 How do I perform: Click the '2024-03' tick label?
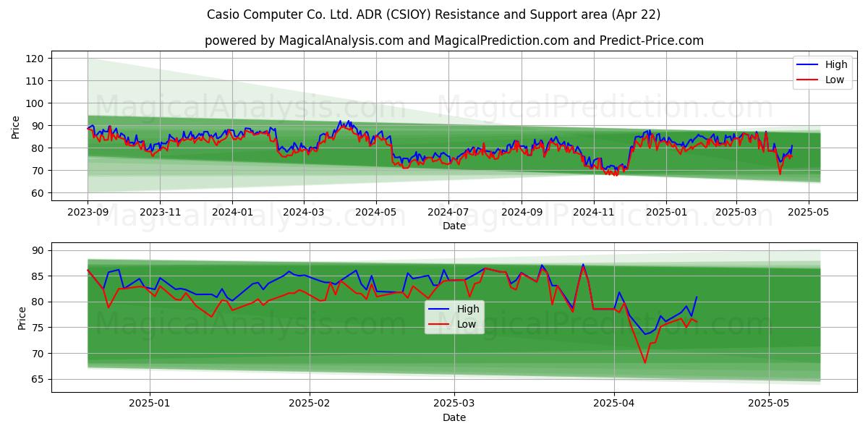(x=303, y=213)
